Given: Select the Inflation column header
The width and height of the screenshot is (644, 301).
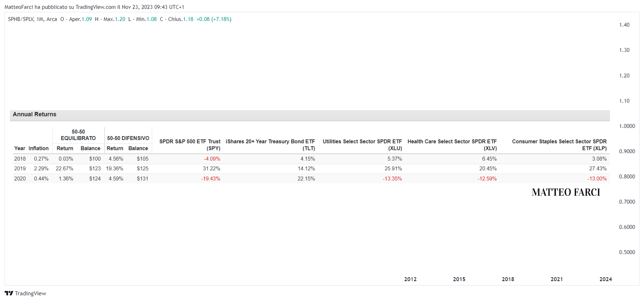Looking at the screenshot, I should click(38, 149).
